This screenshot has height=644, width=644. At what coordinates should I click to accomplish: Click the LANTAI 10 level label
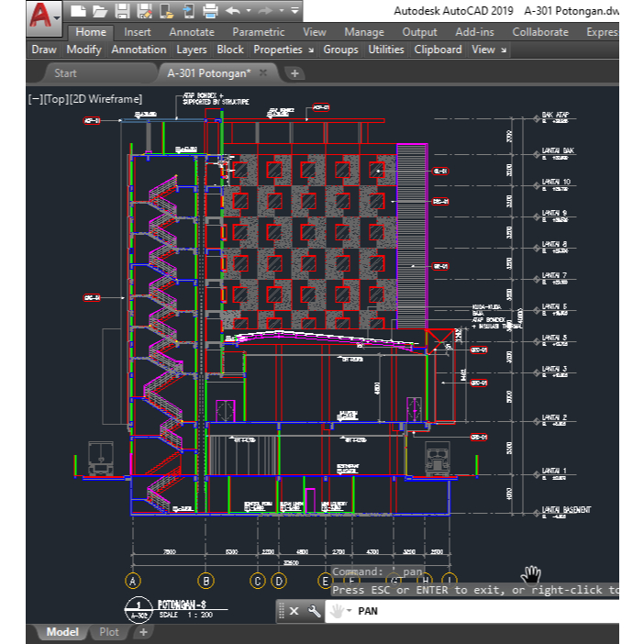556,182
